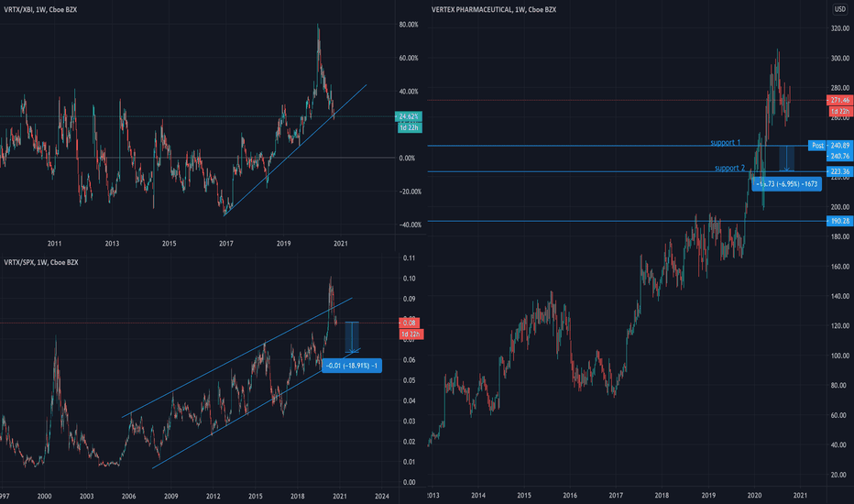Click the 1d 22h countdown under 271.46
This screenshot has height=504, width=854.
[840, 111]
